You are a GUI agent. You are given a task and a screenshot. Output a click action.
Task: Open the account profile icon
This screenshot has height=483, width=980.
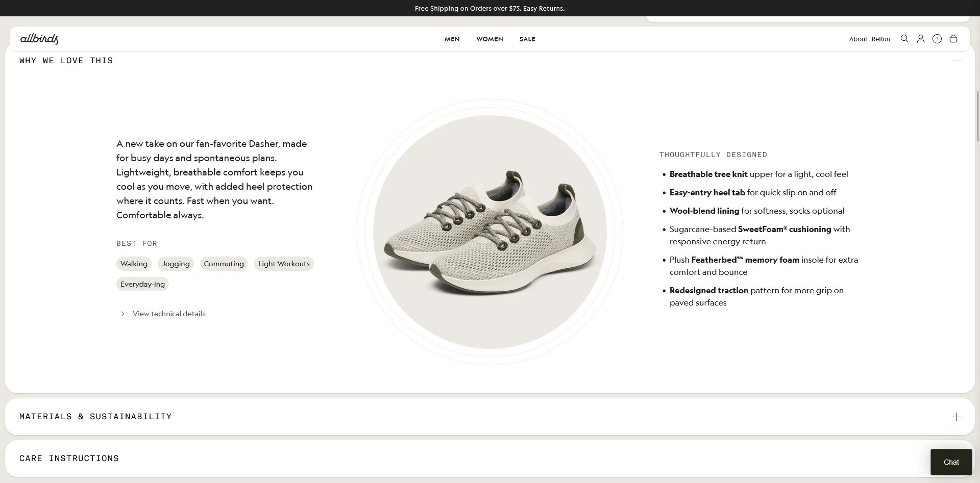921,39
